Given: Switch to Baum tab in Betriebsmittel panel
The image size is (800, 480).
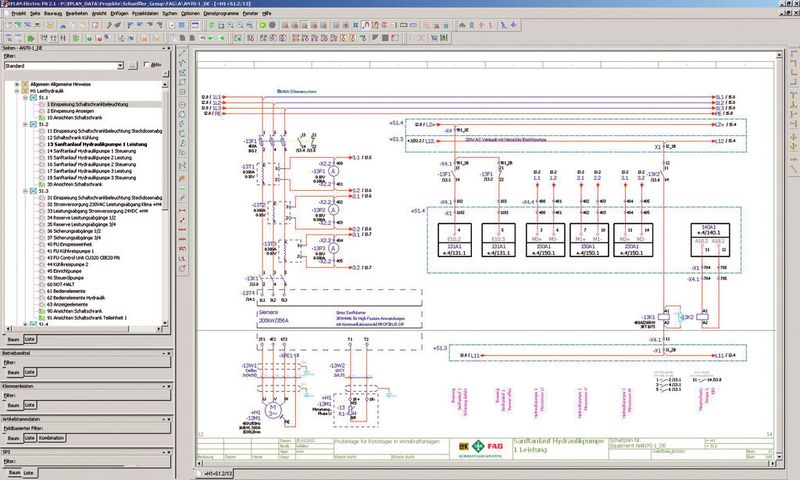Looking at the screenshot, I should (x=13, y=372).
